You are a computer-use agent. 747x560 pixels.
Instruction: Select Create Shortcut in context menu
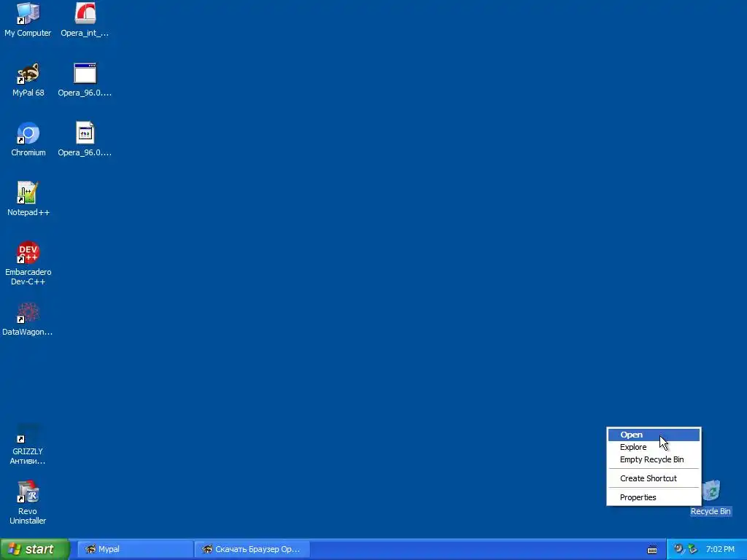[654, 478]
